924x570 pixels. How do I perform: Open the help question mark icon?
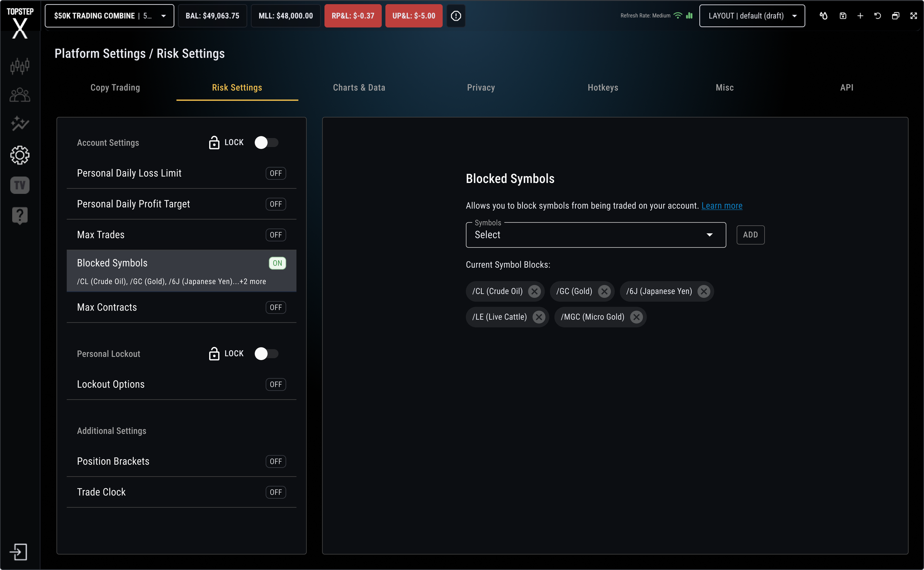point(20,216)
